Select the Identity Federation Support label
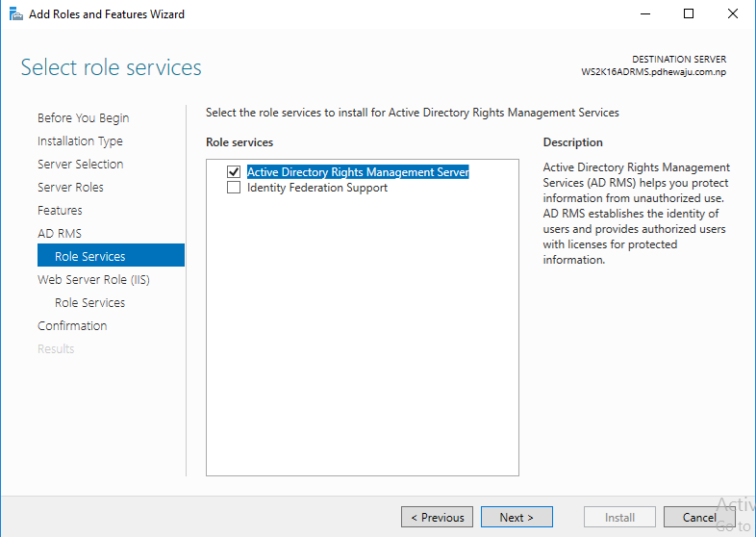The height and width of the screenshot is (537, 756). [x=317, y=188]
